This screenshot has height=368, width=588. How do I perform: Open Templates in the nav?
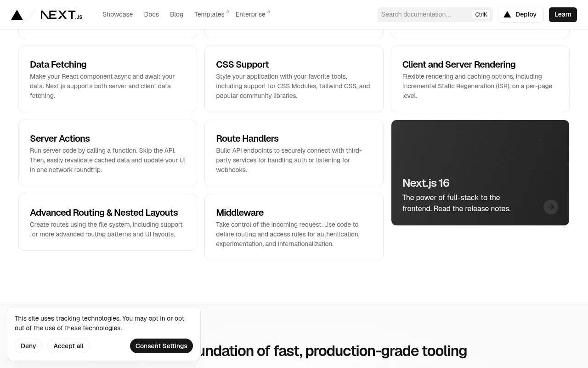(209, 14)
